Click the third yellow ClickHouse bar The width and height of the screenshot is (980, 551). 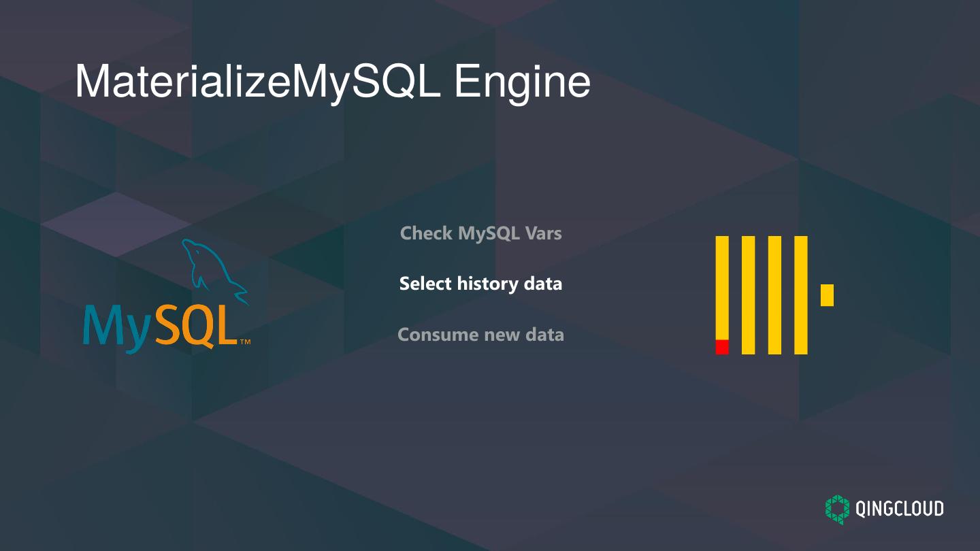pyautogui.click(x=774, y=295)
